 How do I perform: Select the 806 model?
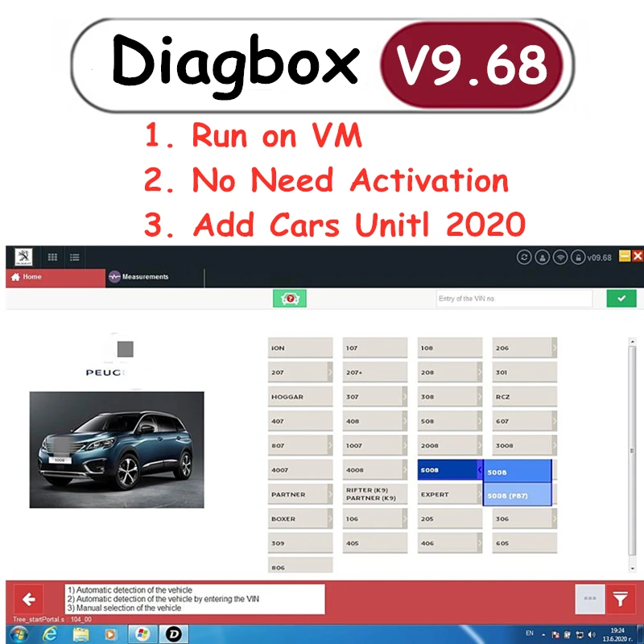[300, 565]
